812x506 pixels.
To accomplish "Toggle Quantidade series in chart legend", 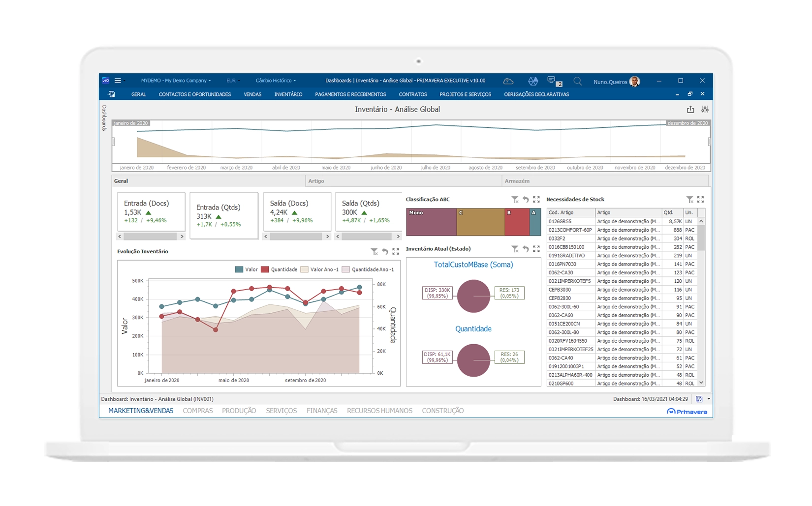I will 279,269.
